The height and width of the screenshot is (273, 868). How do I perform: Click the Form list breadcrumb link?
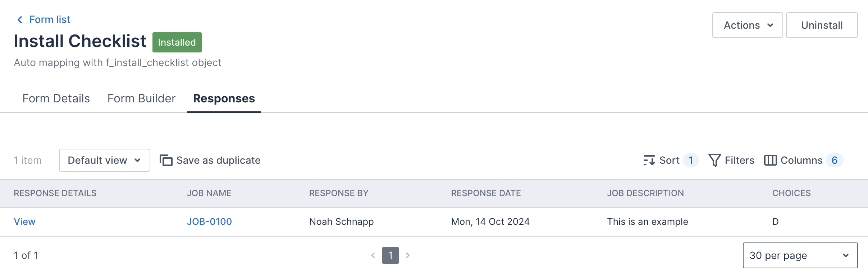[x=50, y=20]
